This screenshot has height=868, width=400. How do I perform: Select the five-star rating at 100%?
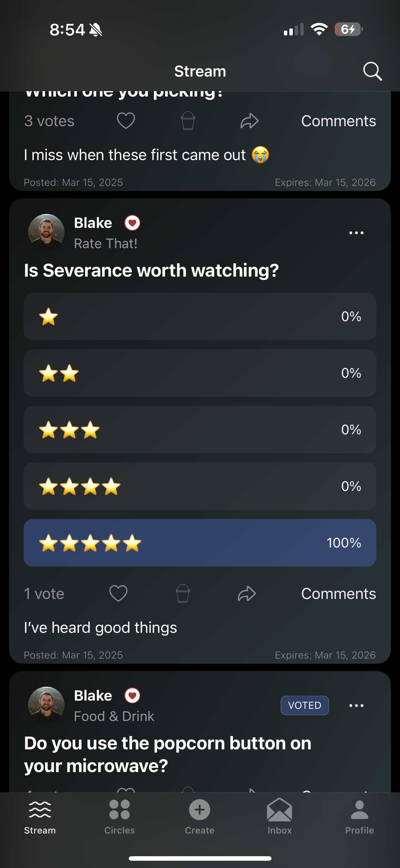pyautogui.click(x=200, y=543)
